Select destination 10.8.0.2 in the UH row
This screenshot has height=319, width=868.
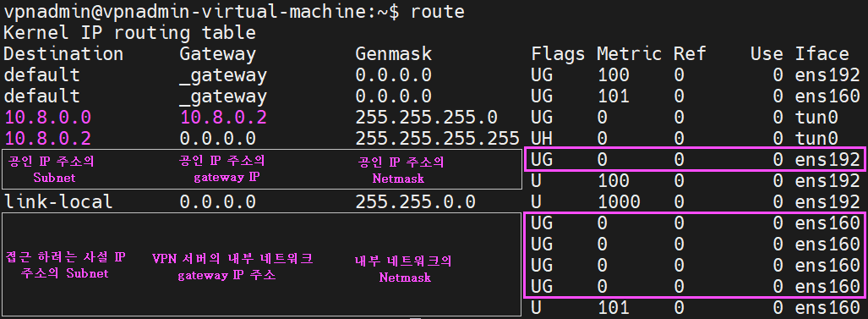point(47,138)
